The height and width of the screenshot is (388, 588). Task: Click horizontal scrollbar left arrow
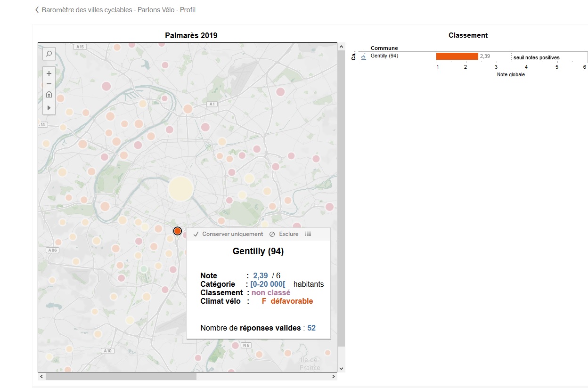pyautogui.click(x=41, y=377)
